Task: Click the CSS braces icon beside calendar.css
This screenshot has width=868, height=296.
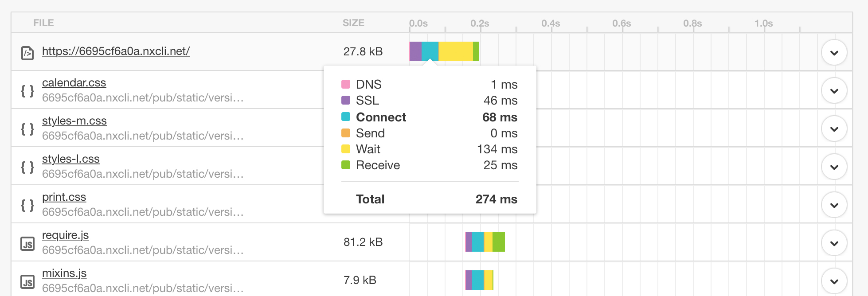Action: coord(27,91)
